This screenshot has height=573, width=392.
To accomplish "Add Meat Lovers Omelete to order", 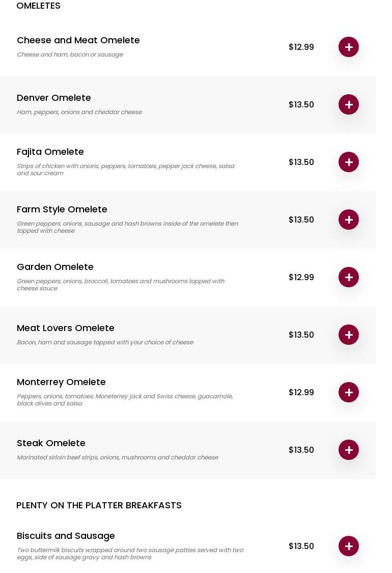I will (349, 335).
